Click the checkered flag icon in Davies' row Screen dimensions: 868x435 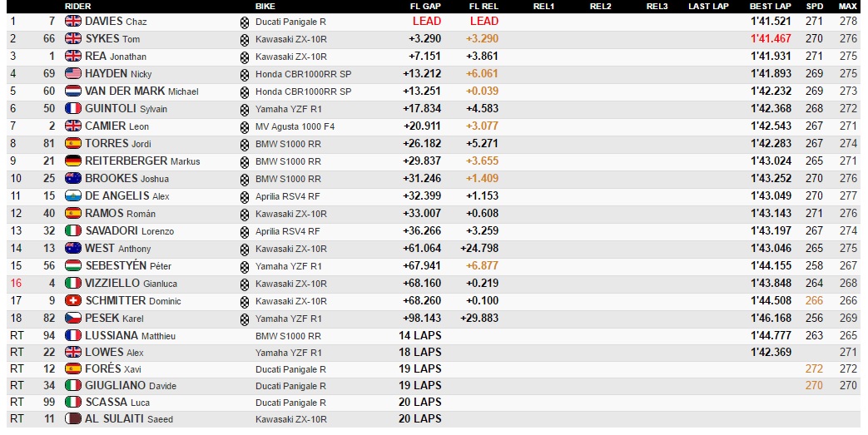point(244,22)
